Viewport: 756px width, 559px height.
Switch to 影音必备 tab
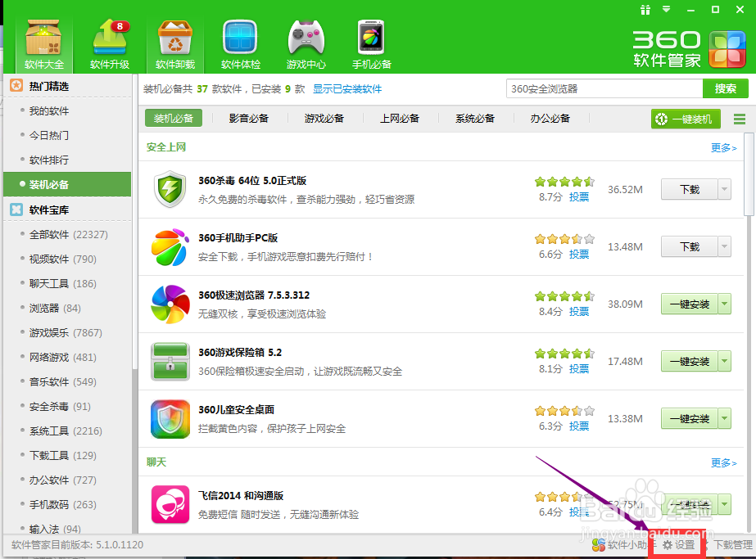[x=249, y=118]
